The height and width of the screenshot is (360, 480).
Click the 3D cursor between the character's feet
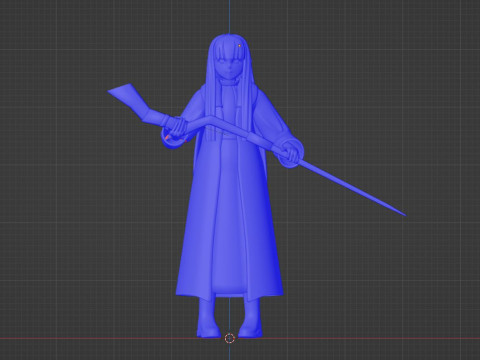229,338
